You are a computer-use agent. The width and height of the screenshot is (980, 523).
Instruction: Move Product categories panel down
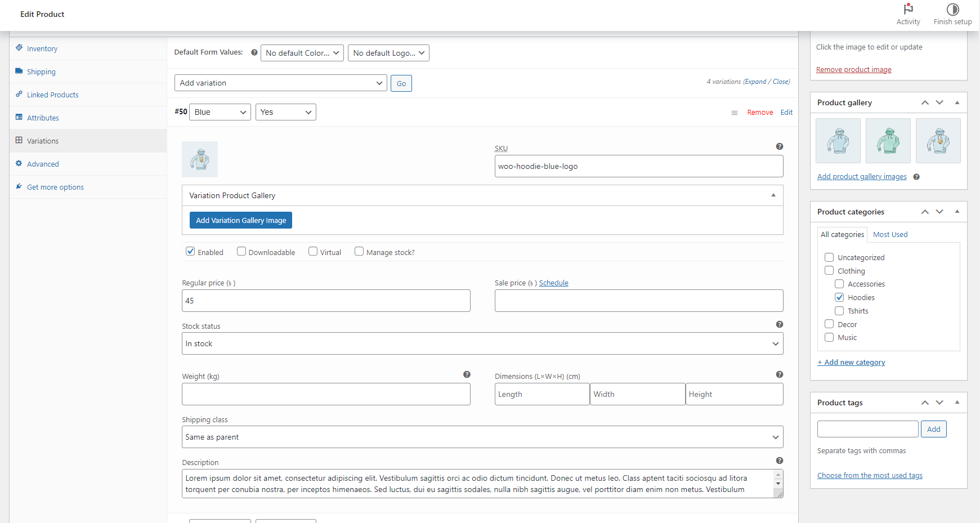click(x=939, y=212)
